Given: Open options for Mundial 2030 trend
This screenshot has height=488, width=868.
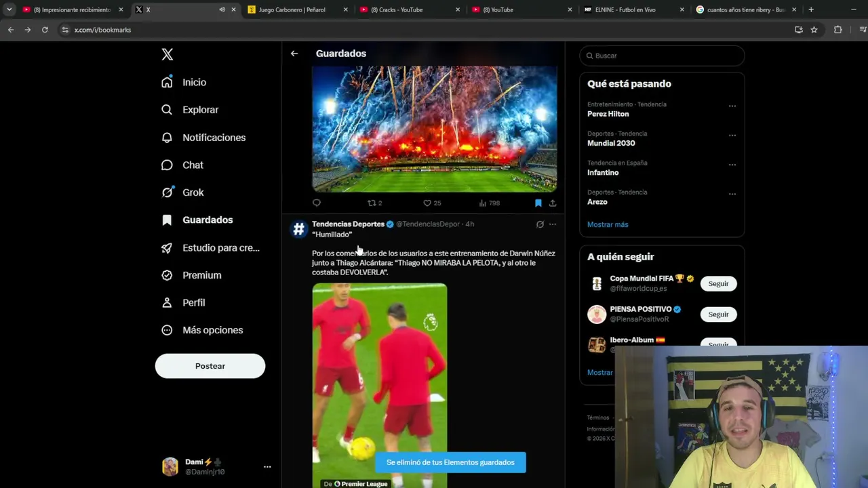Looking at the screenshot, I should pos(732,136).
